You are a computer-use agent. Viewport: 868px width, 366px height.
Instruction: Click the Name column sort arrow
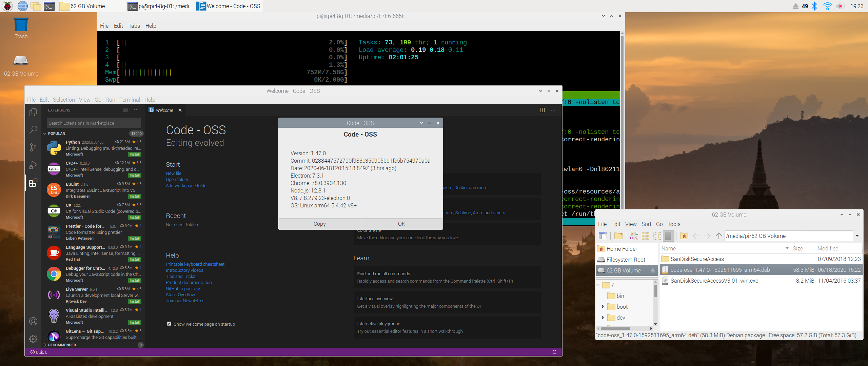(787, 248)
